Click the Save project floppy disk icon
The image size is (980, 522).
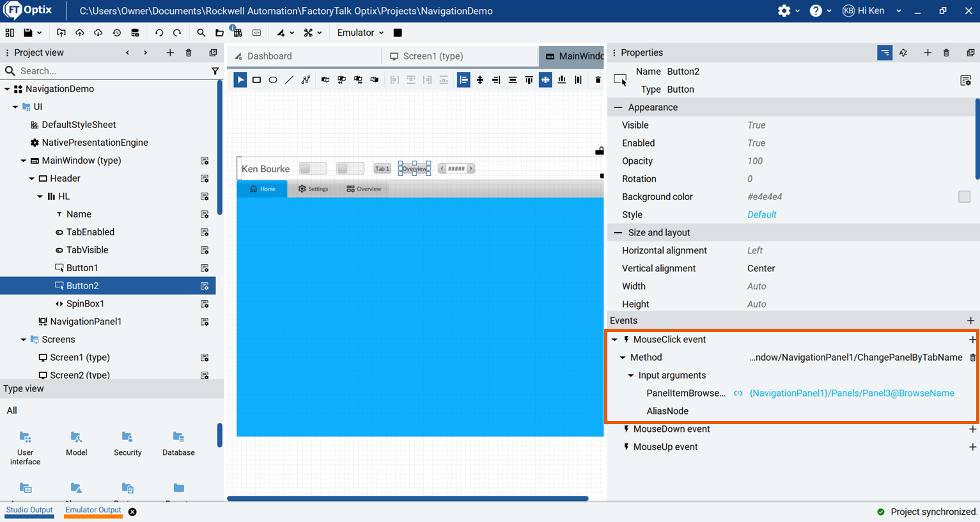click(x=28, y=33)
